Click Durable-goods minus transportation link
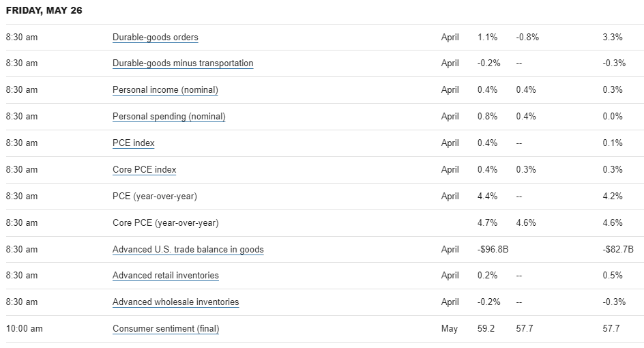The height and width of the screenshot is (348, 644). [183, 63]
